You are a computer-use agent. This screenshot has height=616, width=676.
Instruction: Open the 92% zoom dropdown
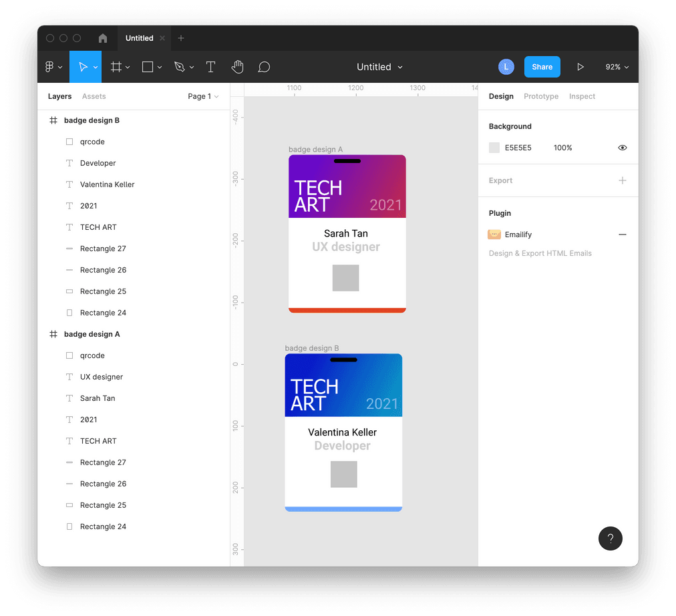pos(617,67)
